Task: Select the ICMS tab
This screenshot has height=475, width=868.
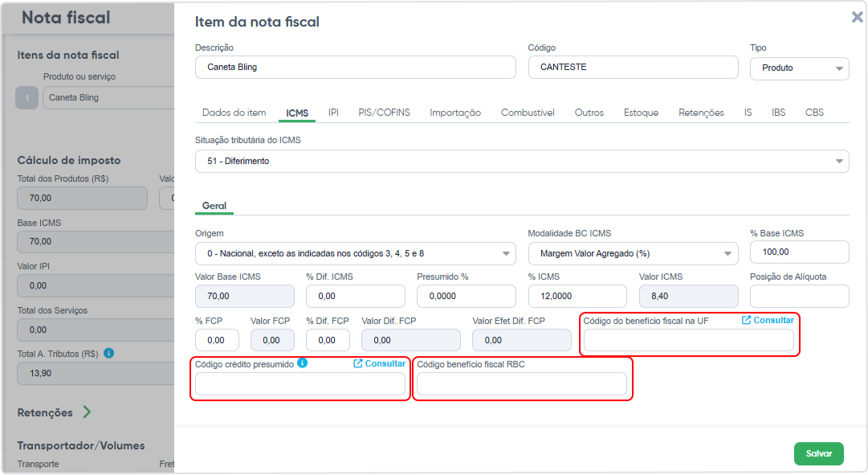Action: pyautogui.click(x=297, y=113)
